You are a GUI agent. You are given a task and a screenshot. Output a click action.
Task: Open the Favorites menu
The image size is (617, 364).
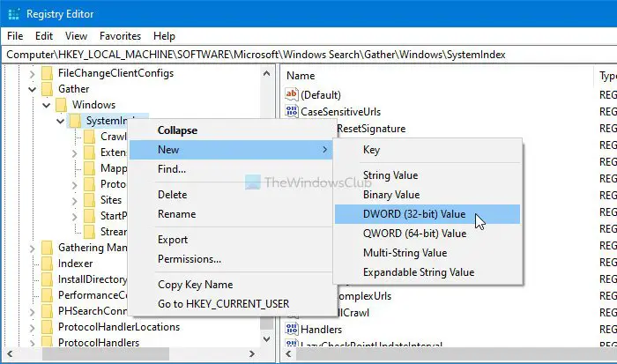(x=120, y=36)
